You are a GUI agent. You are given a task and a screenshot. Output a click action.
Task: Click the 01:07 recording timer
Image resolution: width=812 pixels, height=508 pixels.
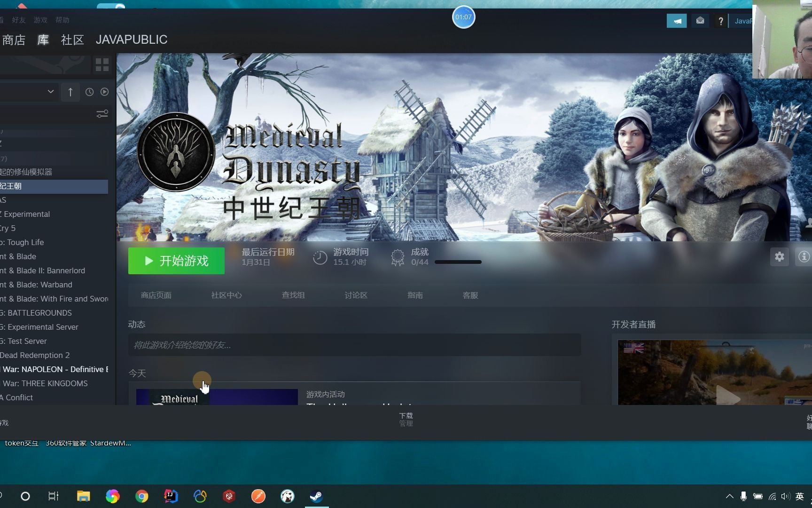coord(463,17)
